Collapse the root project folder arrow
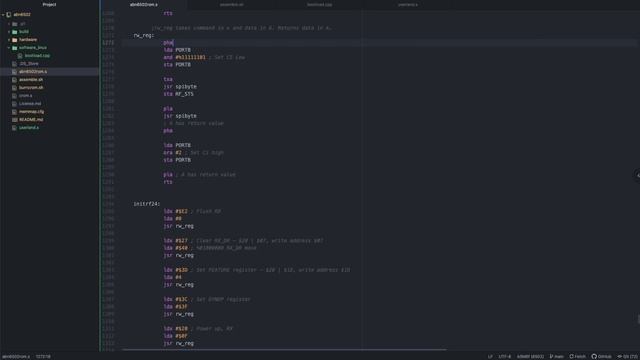 coord(3,15)
